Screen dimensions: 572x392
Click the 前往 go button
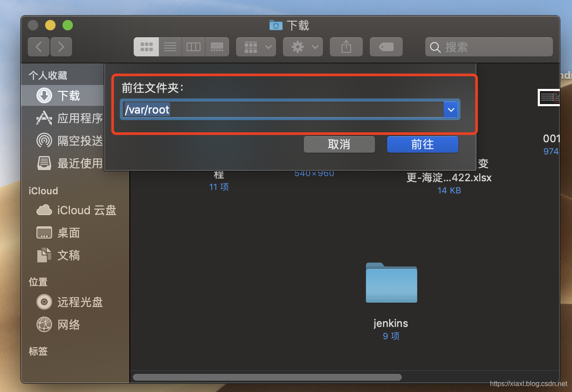(422, 144)
